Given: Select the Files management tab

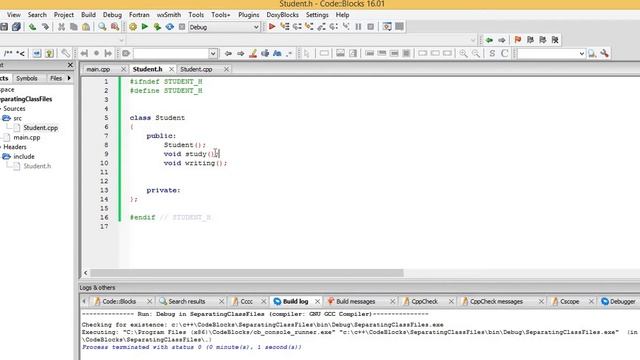Looking at the screenshot, I should click(56, 78).
